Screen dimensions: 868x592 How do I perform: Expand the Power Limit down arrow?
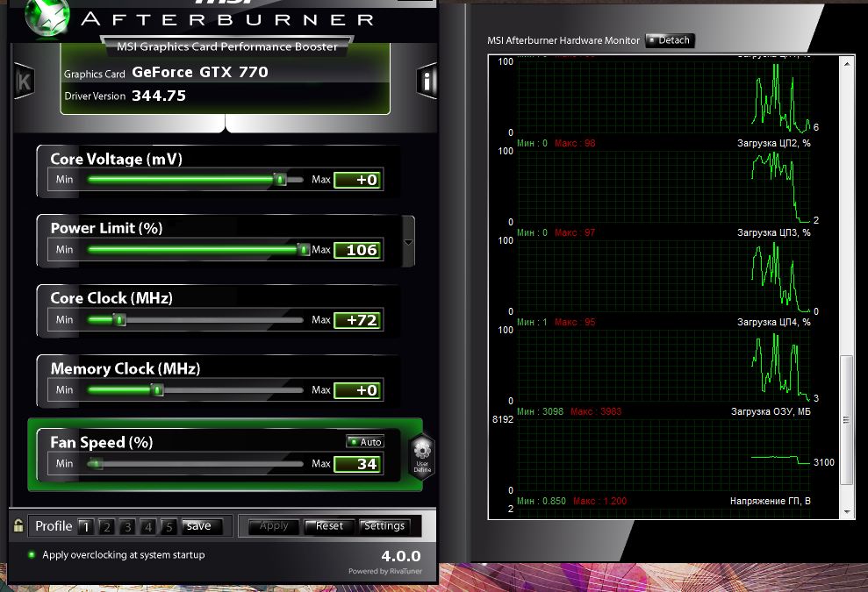pos(408,242)
